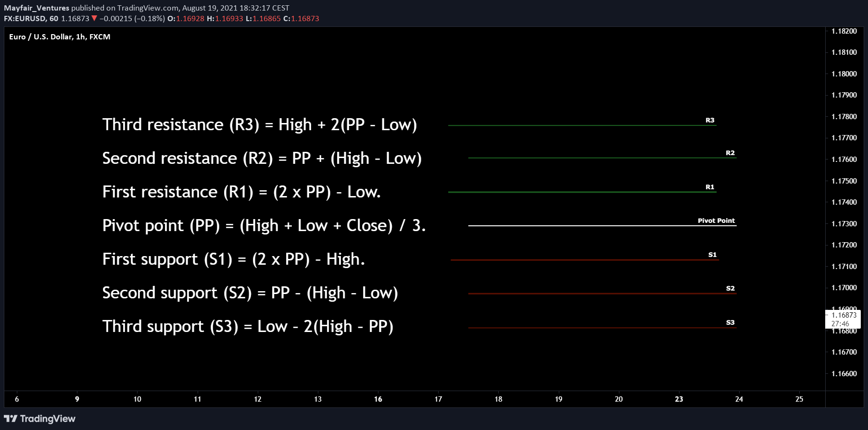Select the S3 support line label

pyautogui.click(x=730, y=322)
